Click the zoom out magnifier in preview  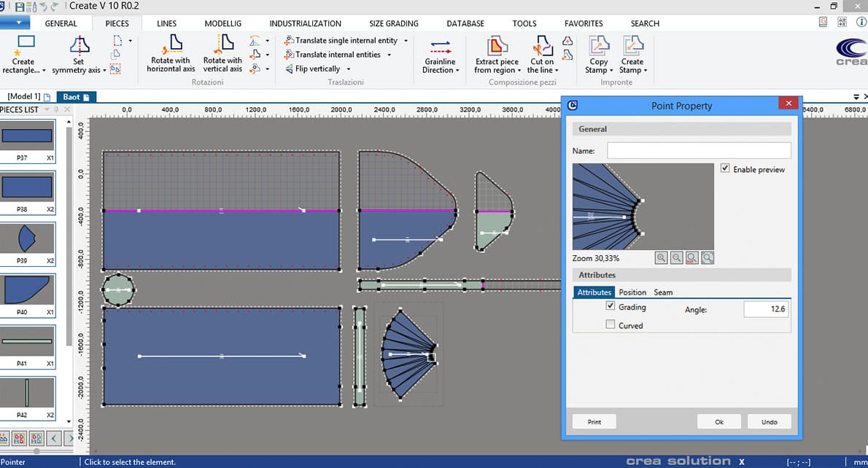coord(675,257)
